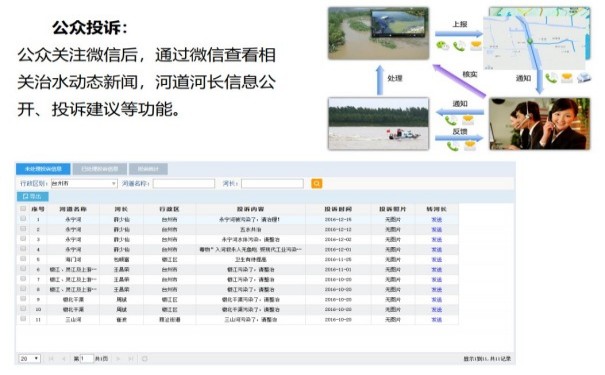Click the fax machine icon beside right-side 通知
605x375 pixels.
coord(584,78)
